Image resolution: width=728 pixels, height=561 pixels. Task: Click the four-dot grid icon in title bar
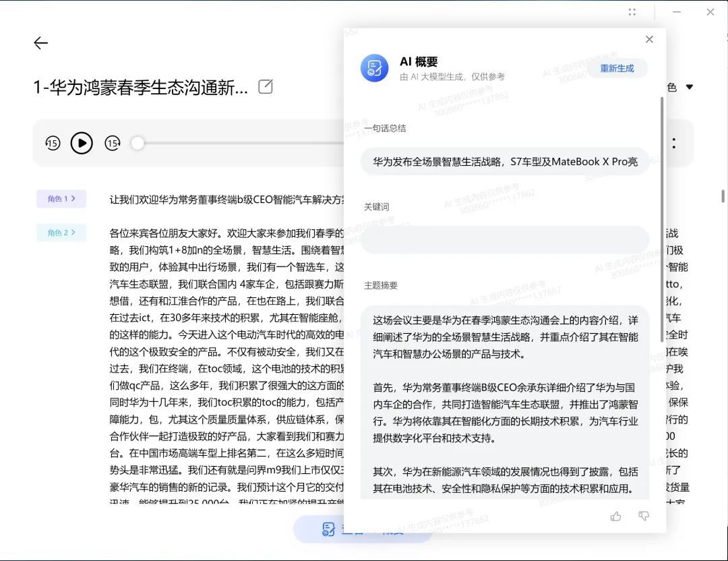[632, 12]
